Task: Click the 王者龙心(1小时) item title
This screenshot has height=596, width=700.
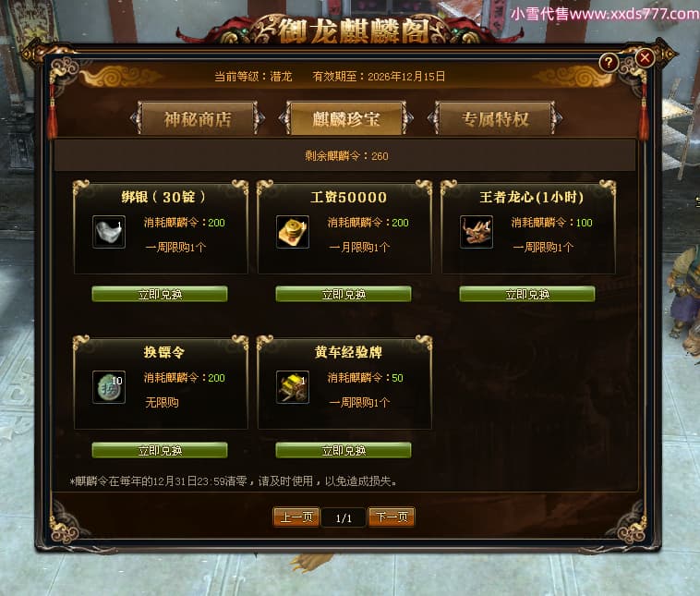Action: tap(532, 197)
